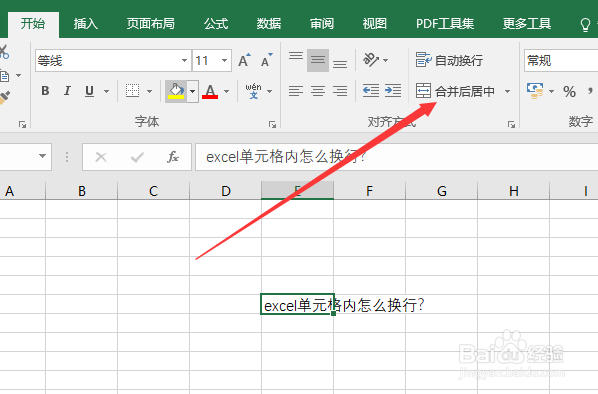598x394 pixels.
Task: Click accounting number format icon
Action: (x=535, y=91)
